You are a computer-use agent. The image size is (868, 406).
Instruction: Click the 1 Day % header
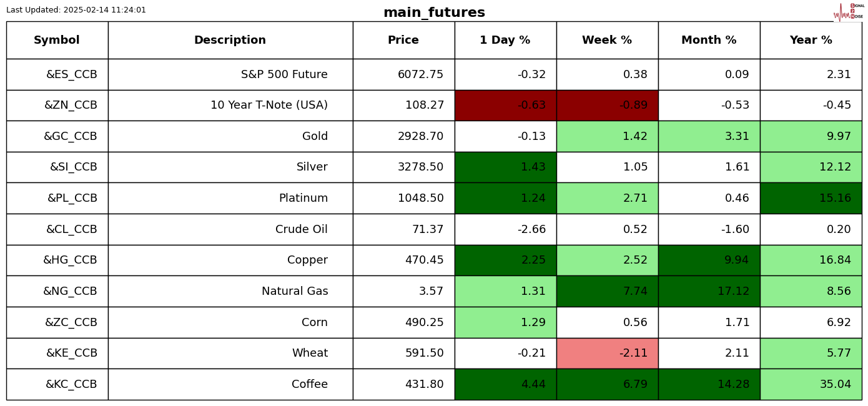tap(505, 41)
